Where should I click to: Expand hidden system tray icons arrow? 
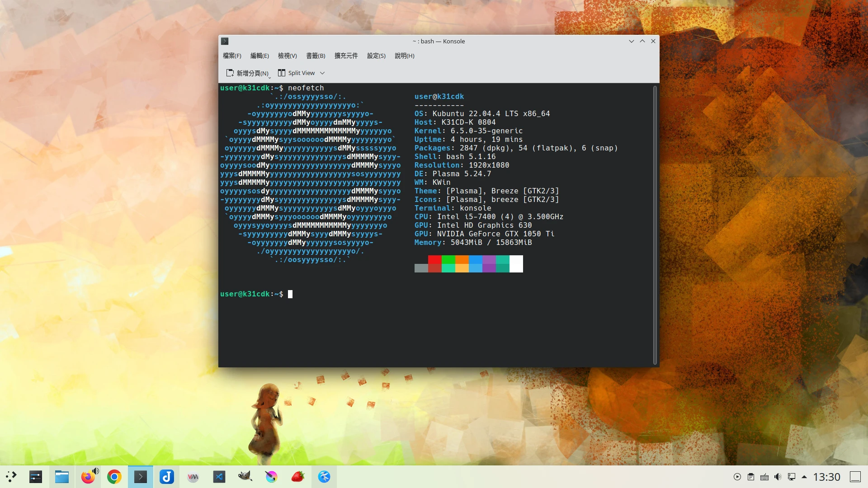pos(804,477)
